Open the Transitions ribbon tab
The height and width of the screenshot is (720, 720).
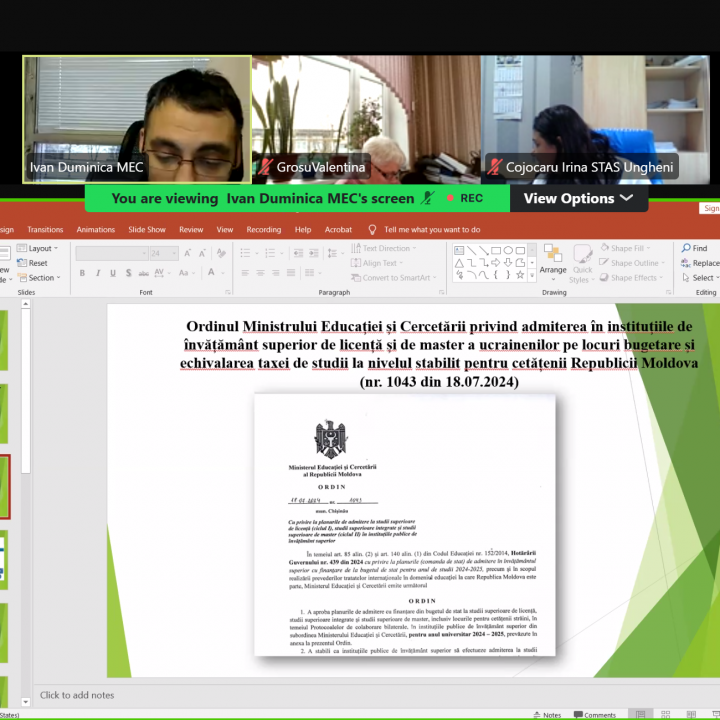click(x=45, y=229)
